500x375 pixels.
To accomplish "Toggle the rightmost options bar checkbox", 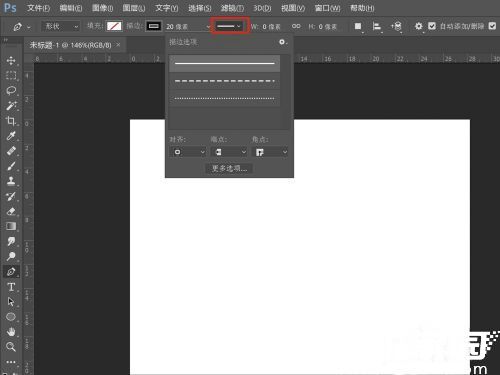I will click(492, 26).
